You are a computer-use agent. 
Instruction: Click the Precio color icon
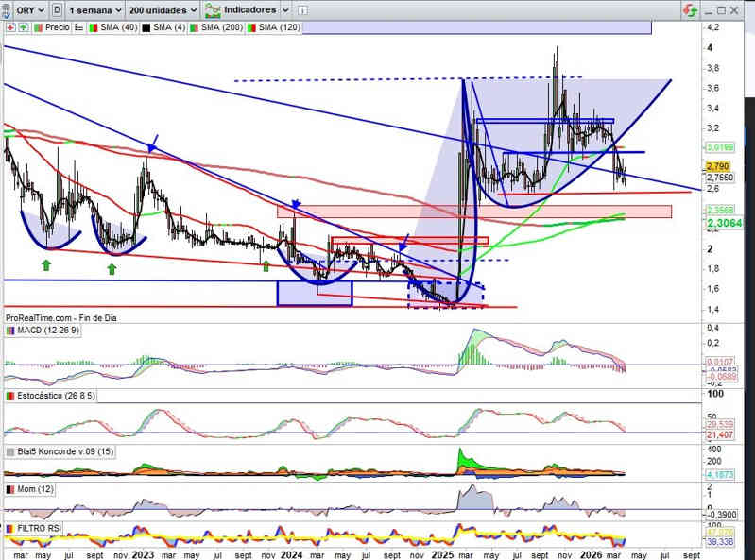[x=40, y=27]
